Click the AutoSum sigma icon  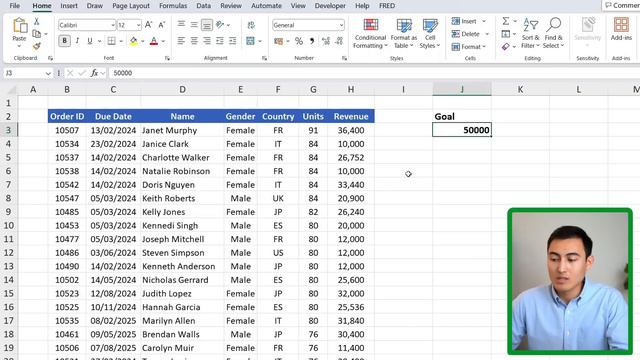coord(505,21)
